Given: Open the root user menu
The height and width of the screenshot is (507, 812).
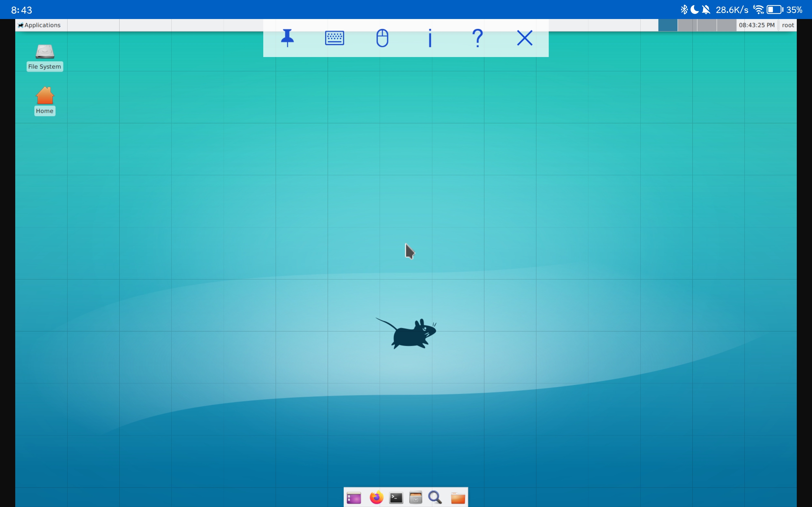Looking at the screenshot, I should pos(788,25).
